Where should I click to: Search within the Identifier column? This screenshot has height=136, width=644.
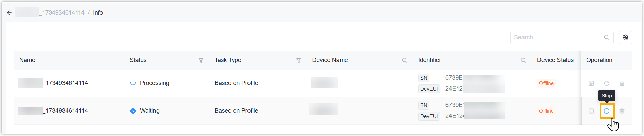pyautogui.click(x=523, y=60)
